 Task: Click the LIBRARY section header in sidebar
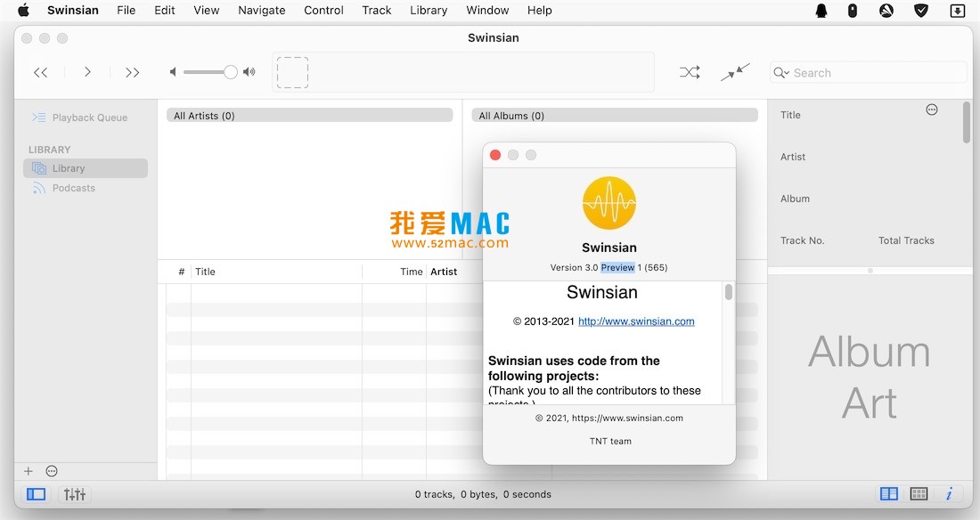[x=49, y=150]
